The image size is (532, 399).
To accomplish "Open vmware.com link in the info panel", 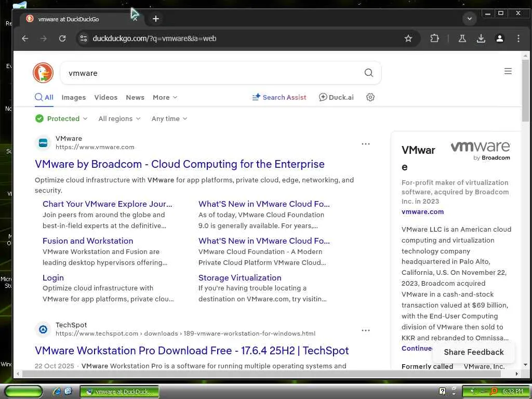I will point(422,212).
